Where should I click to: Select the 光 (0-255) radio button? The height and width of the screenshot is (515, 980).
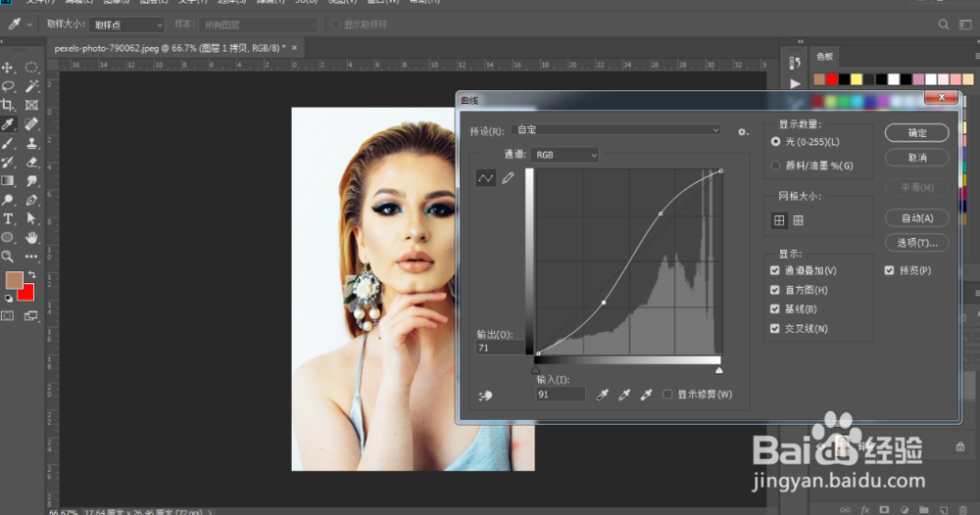pos(775,142)
